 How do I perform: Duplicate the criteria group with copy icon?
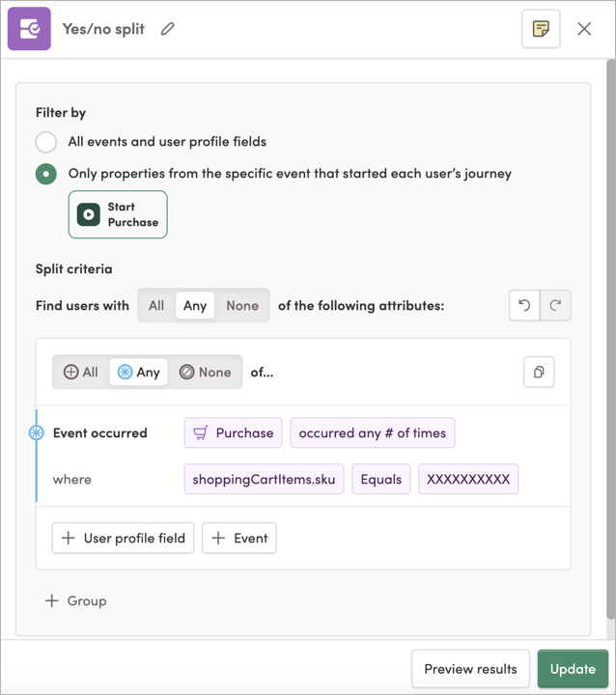tap(539, 372)
